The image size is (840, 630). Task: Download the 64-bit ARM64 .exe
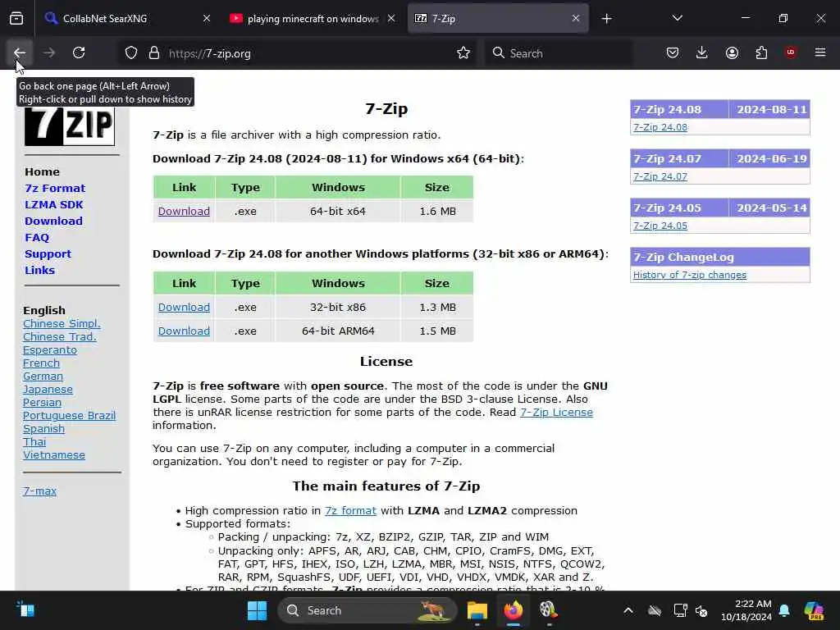[x=184, y=331]
